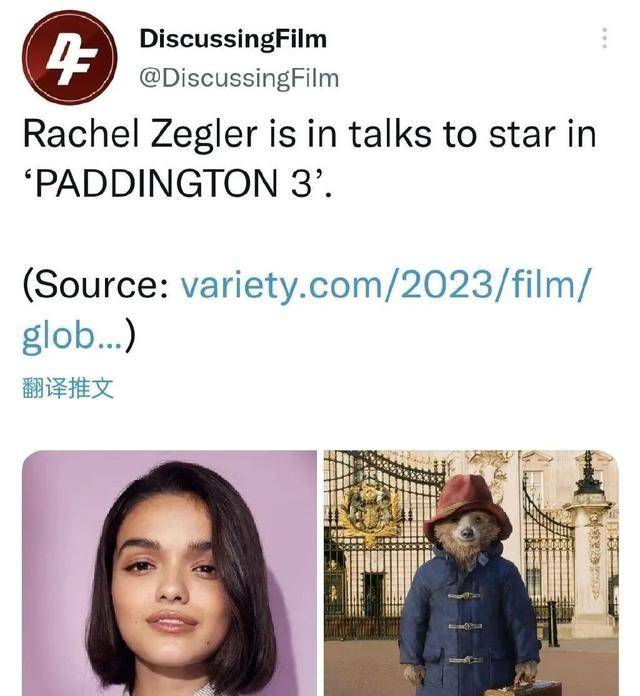This screenshot has width=640, height=696.
Task: Click the DiscussingFilm display name
Action: (x=233, y=38)
